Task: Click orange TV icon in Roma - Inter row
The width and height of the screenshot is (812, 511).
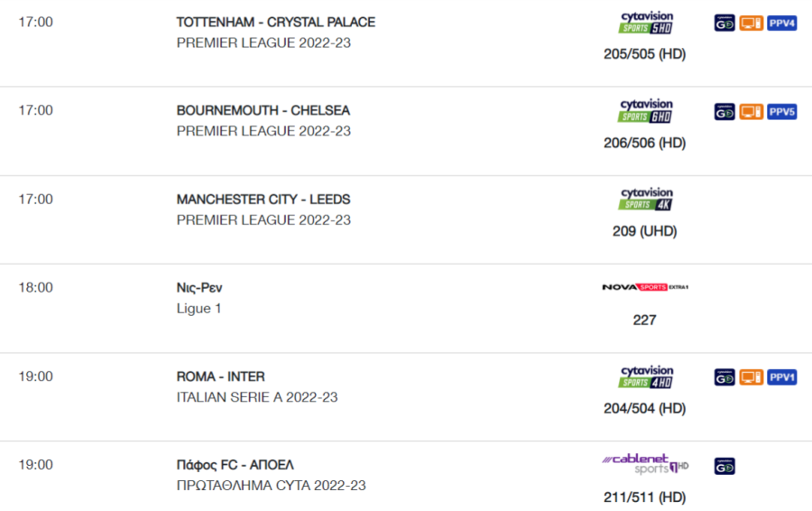Action: (x=751, y=377)
